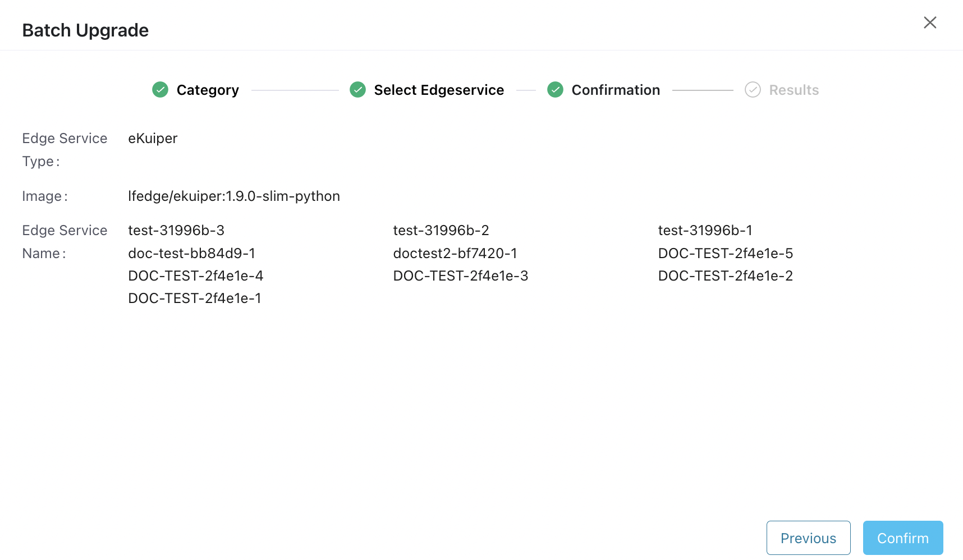Click the green checkmark beside Select Edgeservice
963x560 pixels.
pyautogui.click(x=357, y=90)
